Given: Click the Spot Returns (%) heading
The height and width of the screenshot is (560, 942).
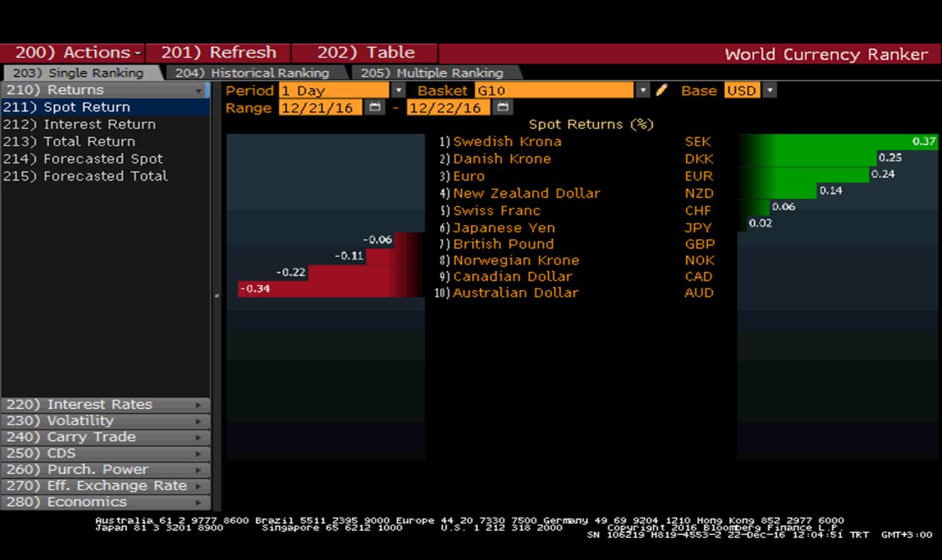Looking at the screenshot, I should coord(591,125).
